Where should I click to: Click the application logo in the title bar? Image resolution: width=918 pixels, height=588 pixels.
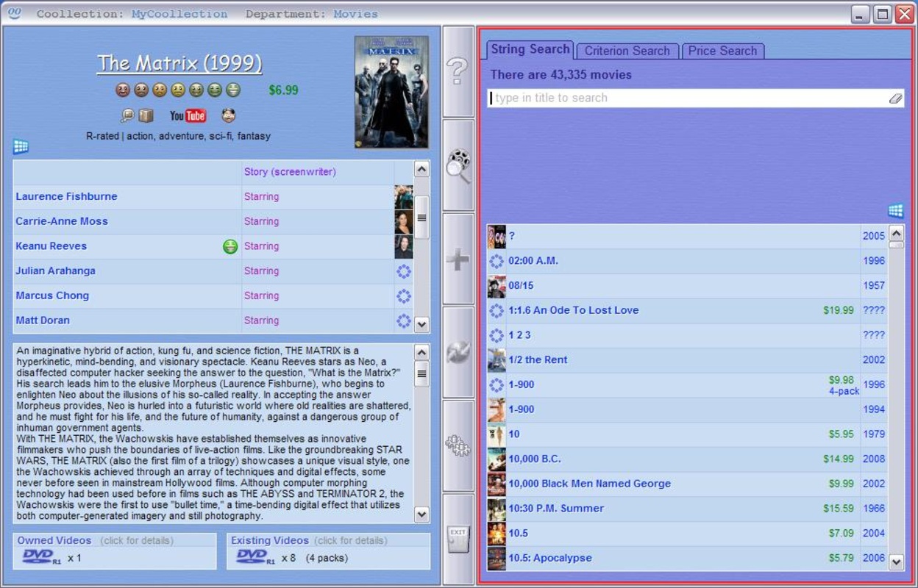click(x=14, y=13)
